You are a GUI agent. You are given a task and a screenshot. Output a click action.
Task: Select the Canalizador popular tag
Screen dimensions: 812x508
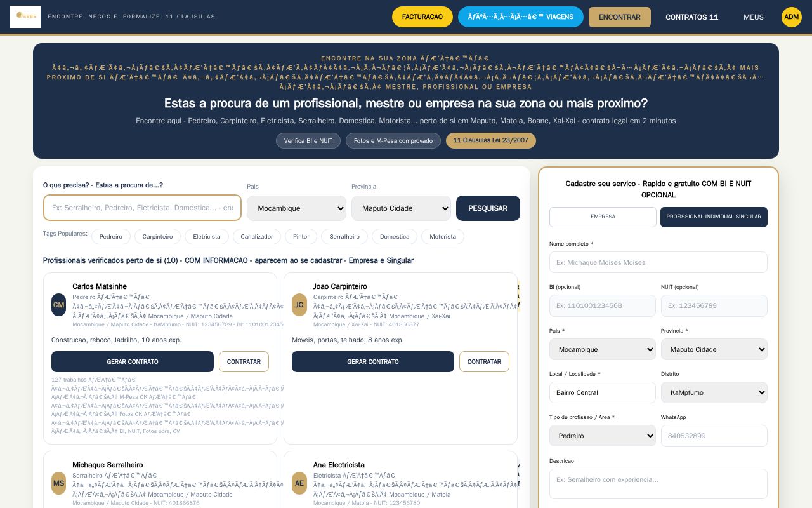[x=257, y=236]
